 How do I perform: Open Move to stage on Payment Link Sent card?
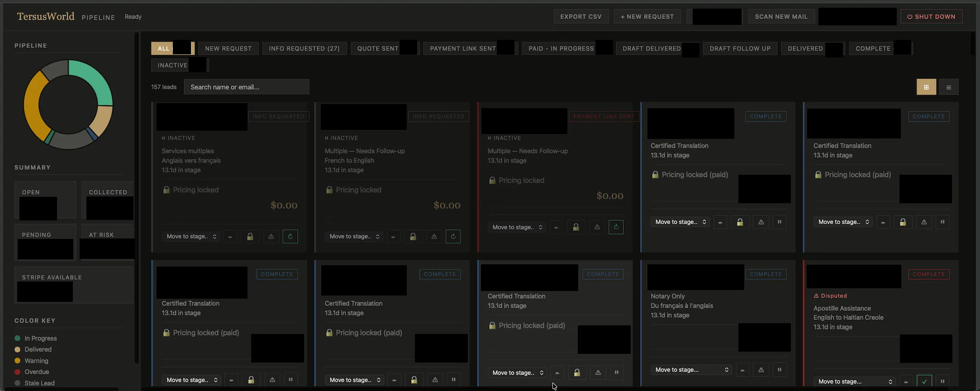pyautogui.click(x=517, y=227)
